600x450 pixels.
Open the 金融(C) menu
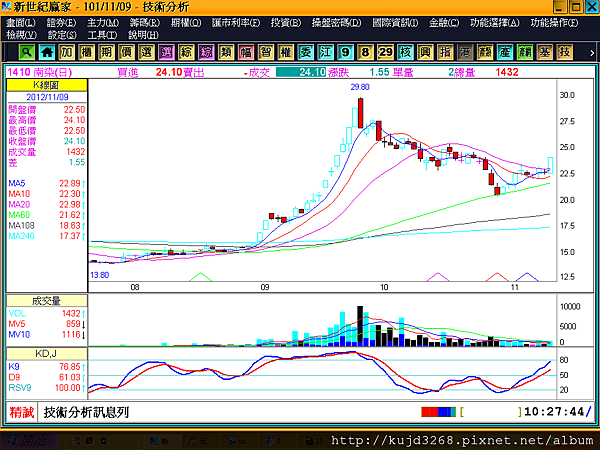click(x=444, y=23)
